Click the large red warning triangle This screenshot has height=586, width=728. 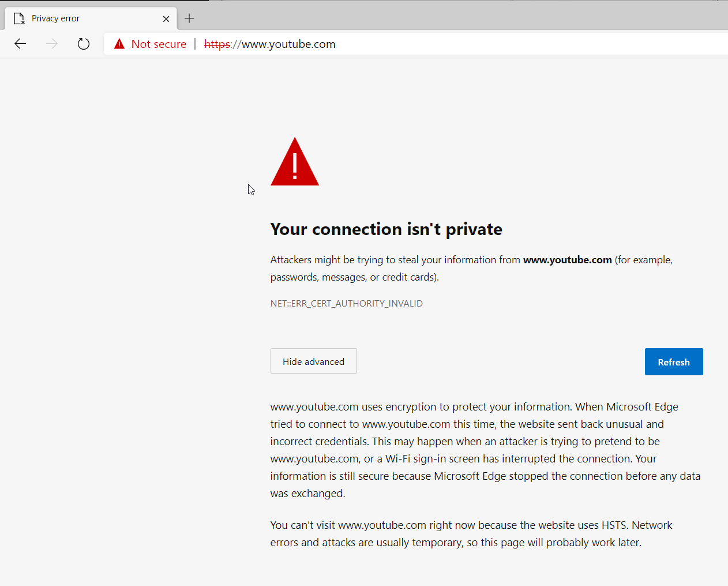pos(295,162)
